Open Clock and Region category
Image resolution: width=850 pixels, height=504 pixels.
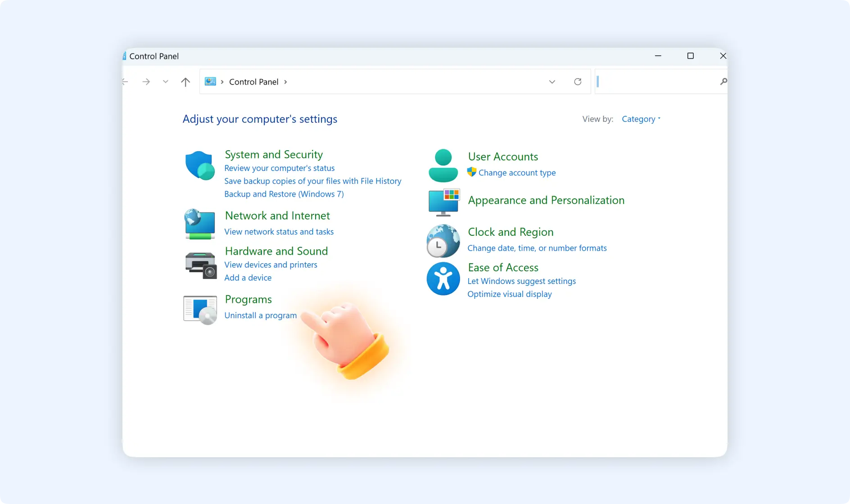(511, 232)
